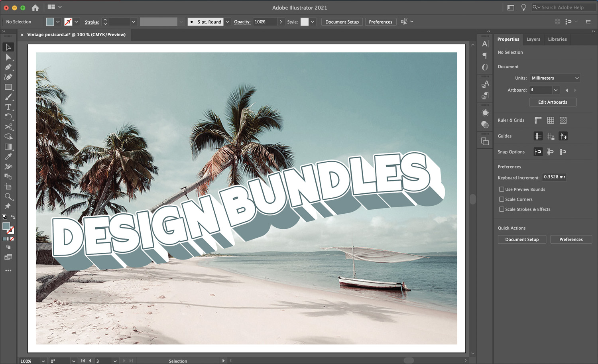Open the Paragraph panel icon
598x364 pixels.
tap(485, 55)
